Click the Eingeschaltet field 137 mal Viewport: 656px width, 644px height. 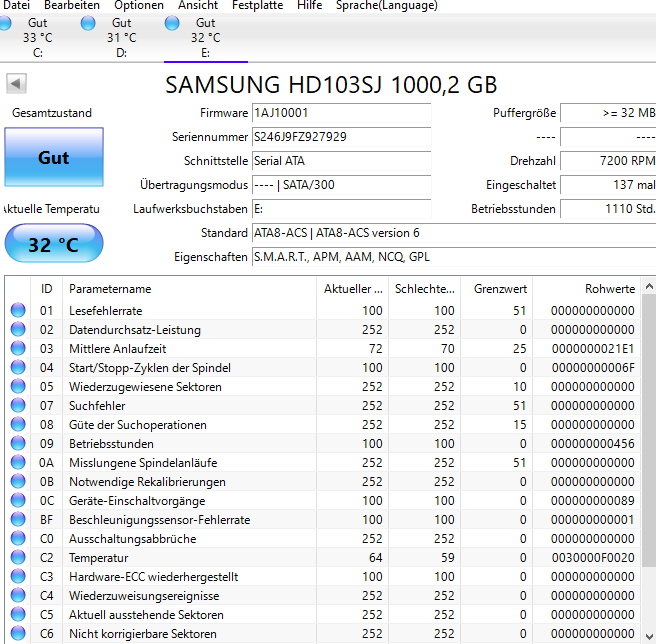(x=608, y=185)
